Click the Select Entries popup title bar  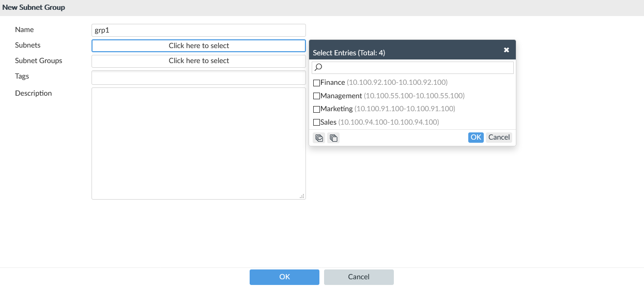[x=403, y=52]
